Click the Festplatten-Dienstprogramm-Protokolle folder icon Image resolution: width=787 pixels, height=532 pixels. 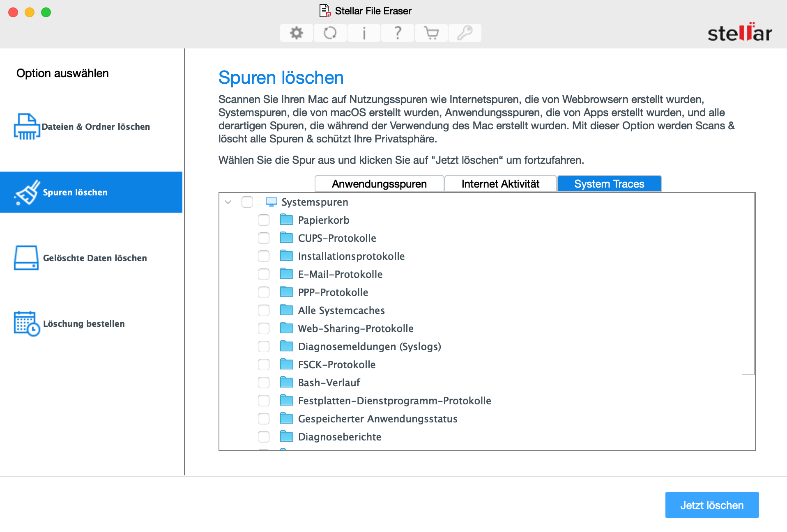point(287,400)
